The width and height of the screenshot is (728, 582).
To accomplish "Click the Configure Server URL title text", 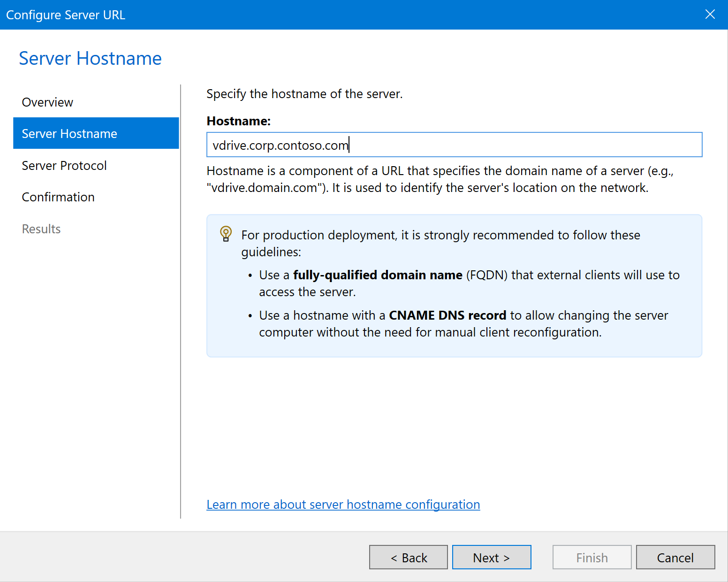I will click(66, 15).
